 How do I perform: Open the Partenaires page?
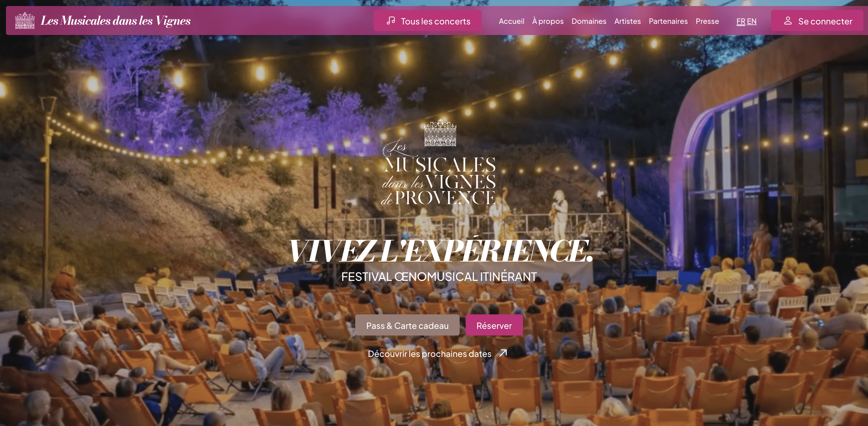tap(668, 21)
